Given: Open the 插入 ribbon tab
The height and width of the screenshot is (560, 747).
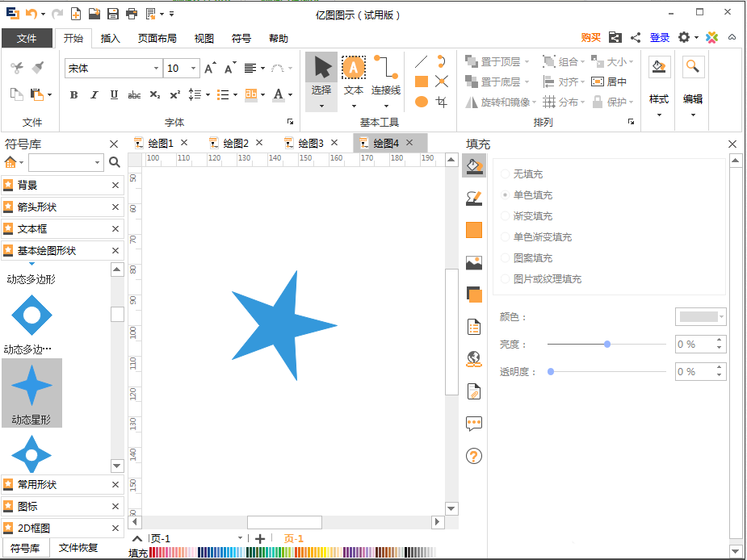Looking at the screenshot, I should [x=111, y=38].
